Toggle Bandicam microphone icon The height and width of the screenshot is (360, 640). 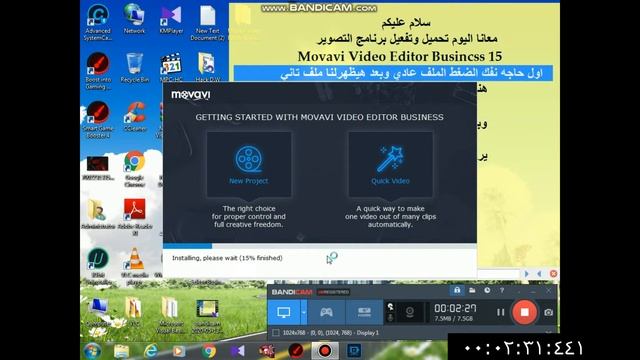point(391,318)
